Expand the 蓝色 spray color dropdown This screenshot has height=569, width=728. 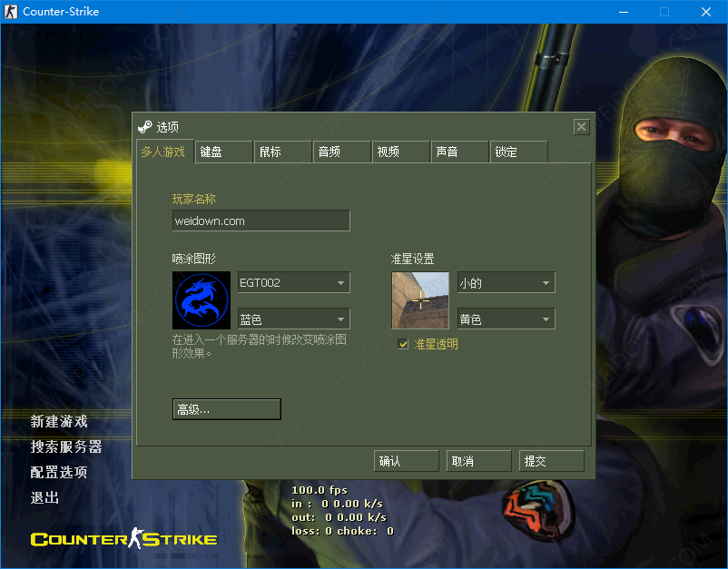293,319
